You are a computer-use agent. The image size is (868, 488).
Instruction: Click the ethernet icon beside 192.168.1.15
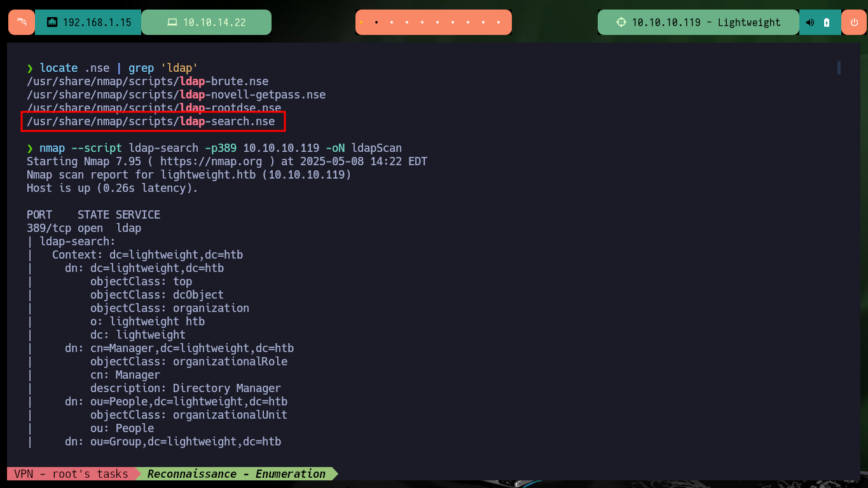52,22
